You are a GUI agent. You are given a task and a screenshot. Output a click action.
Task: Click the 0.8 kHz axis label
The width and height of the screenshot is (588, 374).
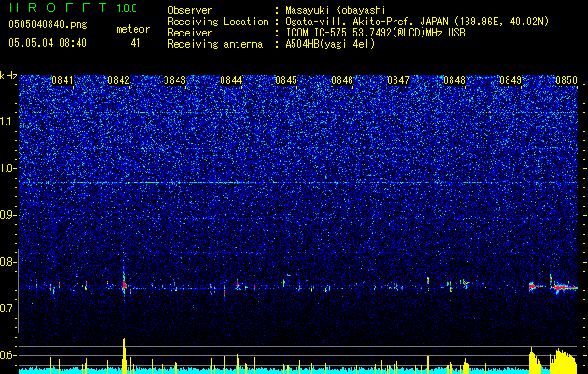(8, 262)
